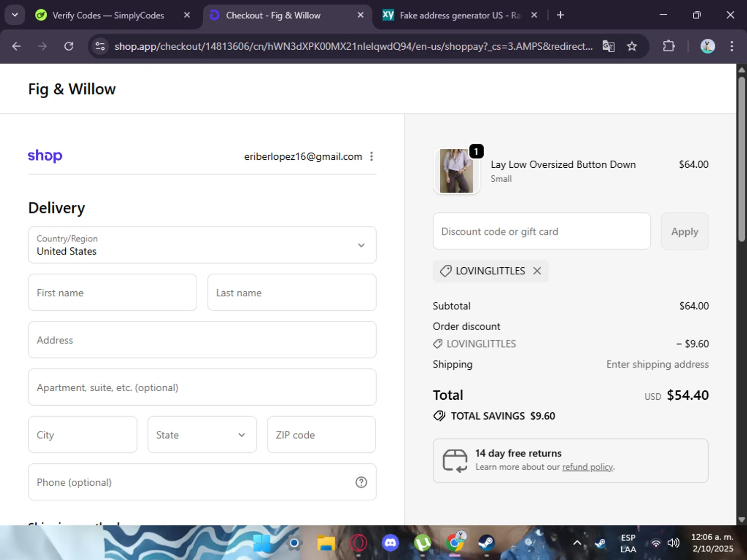Open Chrome from the taskbar
747x560 pixels.
coord(455,543)
